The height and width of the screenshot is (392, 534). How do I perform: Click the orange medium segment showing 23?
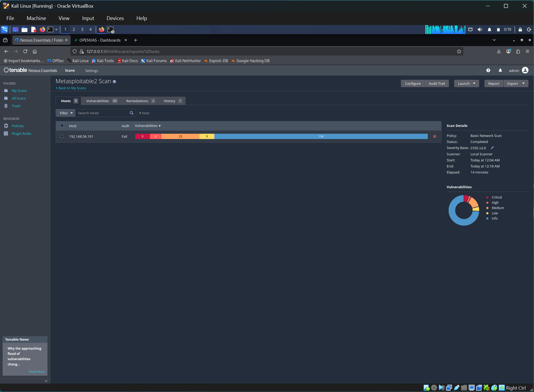(x=181, y=136)
